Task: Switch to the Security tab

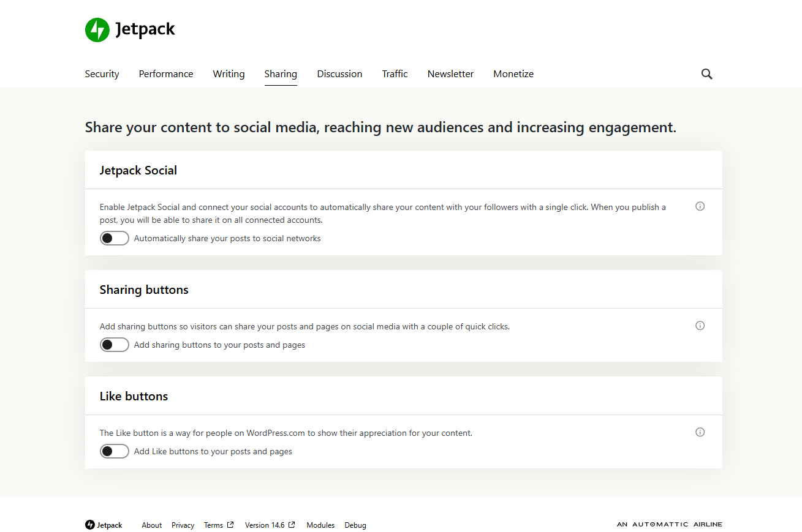Action: point(102,73)
